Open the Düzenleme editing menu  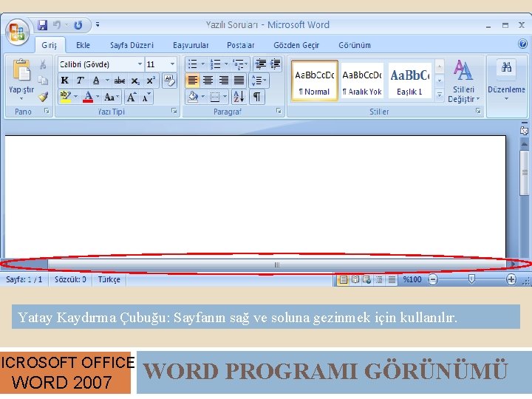(506, 81)
